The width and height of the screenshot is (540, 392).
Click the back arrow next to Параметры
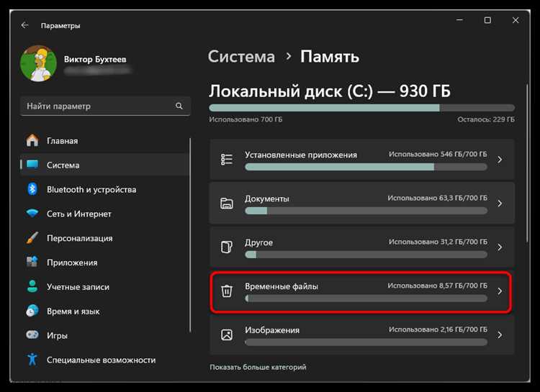[x=24, y=25]
